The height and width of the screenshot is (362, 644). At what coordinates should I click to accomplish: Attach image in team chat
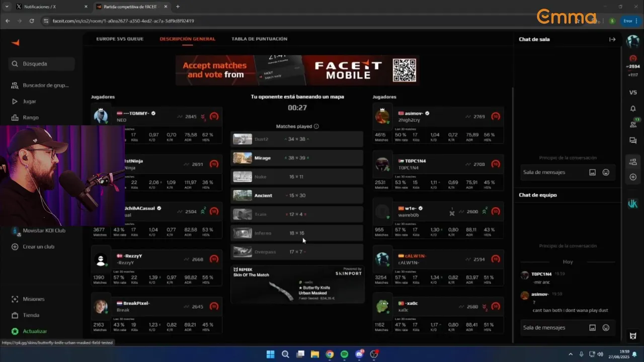click(592, 327)
